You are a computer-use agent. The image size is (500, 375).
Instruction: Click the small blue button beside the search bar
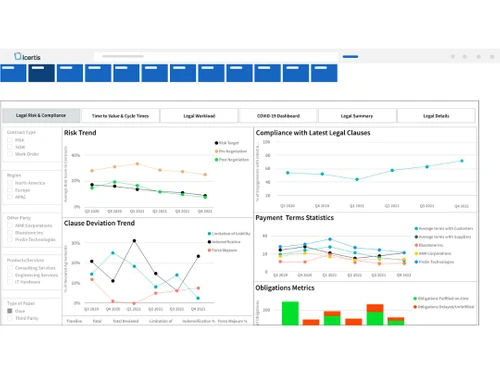350,57
